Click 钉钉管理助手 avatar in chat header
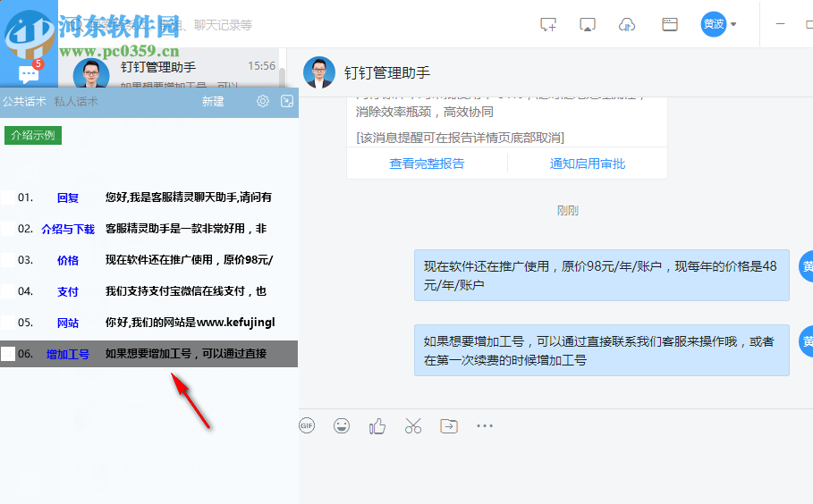This screenshot has width=813, height=504. 319,72
